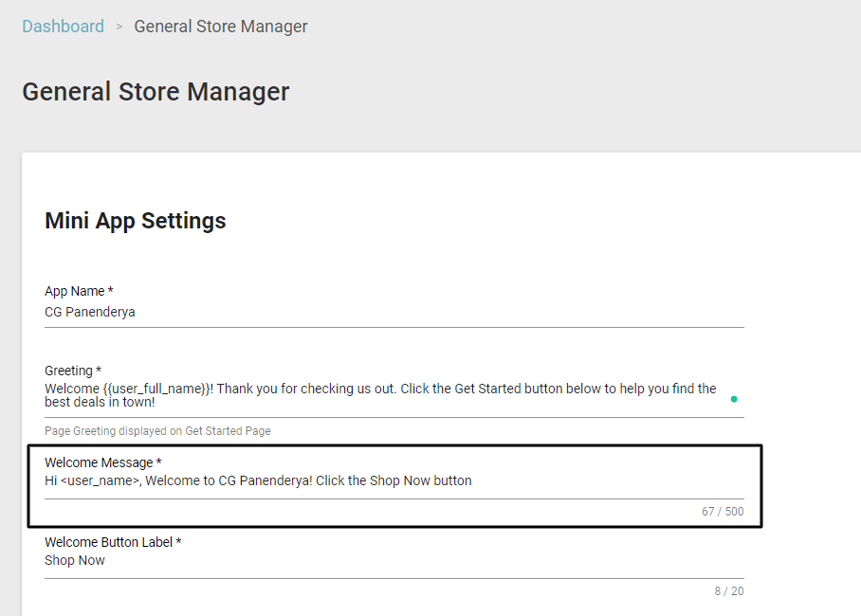Click the {{user_full_name}} placeholder in Greeting text
This screenshot has height=616, width=861.
pyautogui.click(x=156, y=389)
